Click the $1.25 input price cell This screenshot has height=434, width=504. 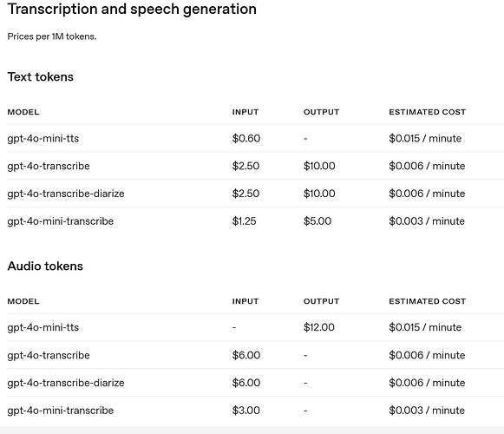(245, 221)
